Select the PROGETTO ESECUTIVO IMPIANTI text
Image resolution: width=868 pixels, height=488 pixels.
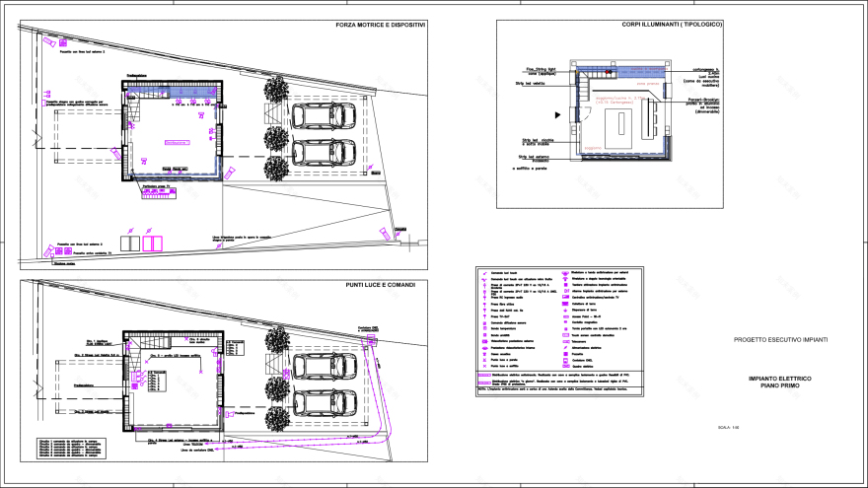click(x=780, y=340)
